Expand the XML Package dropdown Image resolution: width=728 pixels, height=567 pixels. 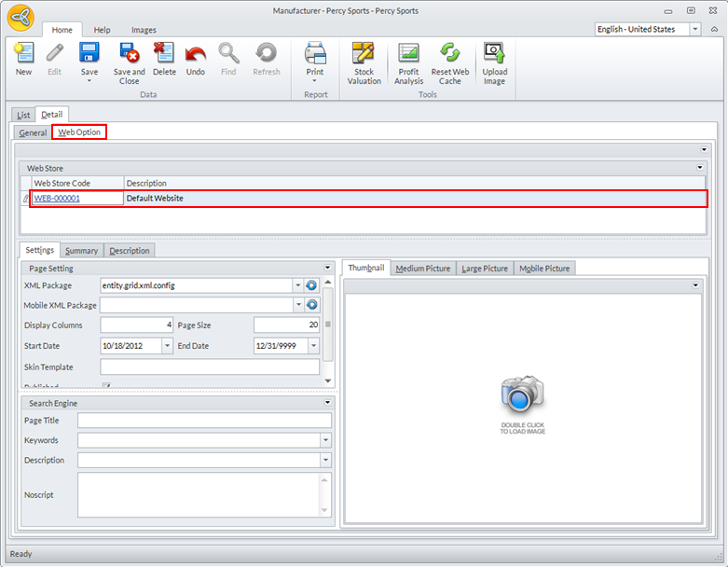[297, 285]
